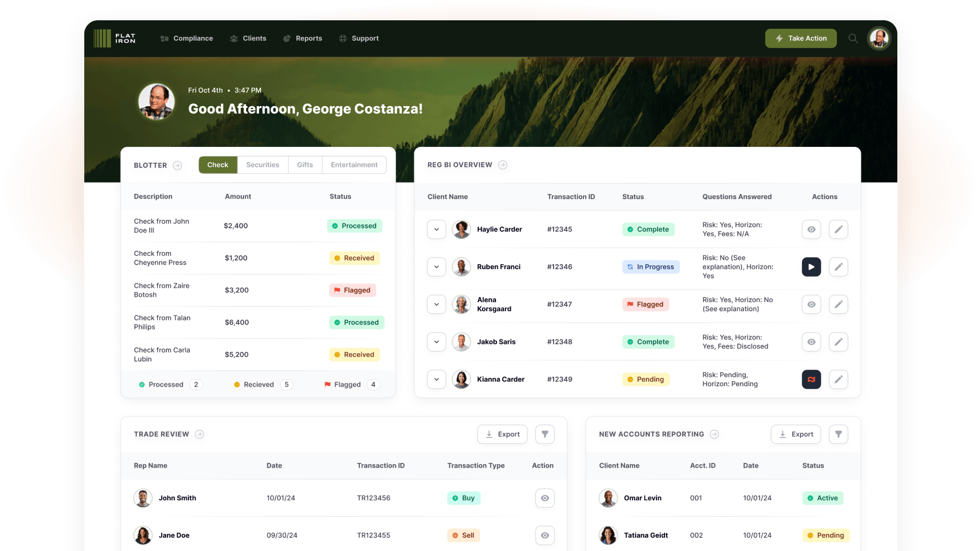Click the edit pencil for Haylie Carder
The height and width of the screenshot is (551, 980).
pos(838,230)
